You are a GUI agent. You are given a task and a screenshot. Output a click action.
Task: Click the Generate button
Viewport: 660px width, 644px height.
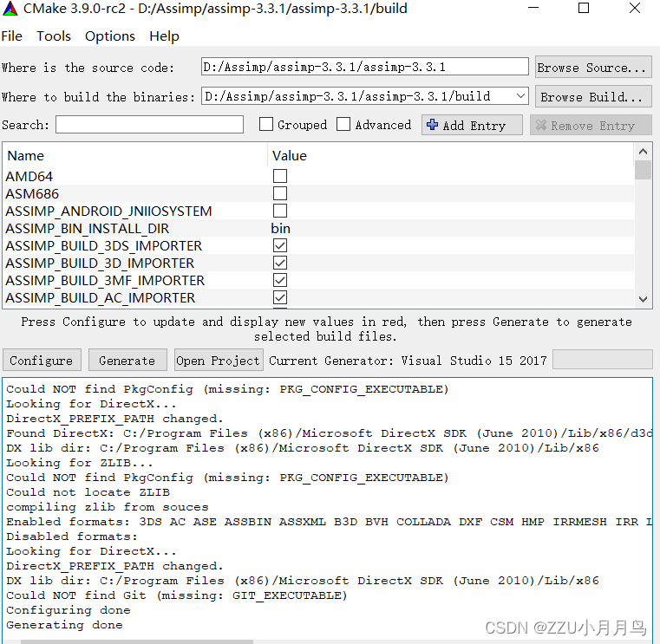tap(127, 360)
